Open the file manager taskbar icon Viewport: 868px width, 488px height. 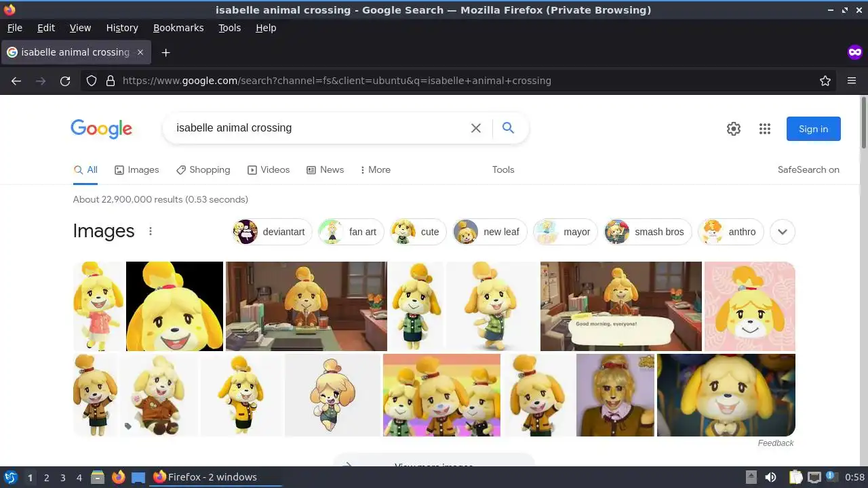98,477
